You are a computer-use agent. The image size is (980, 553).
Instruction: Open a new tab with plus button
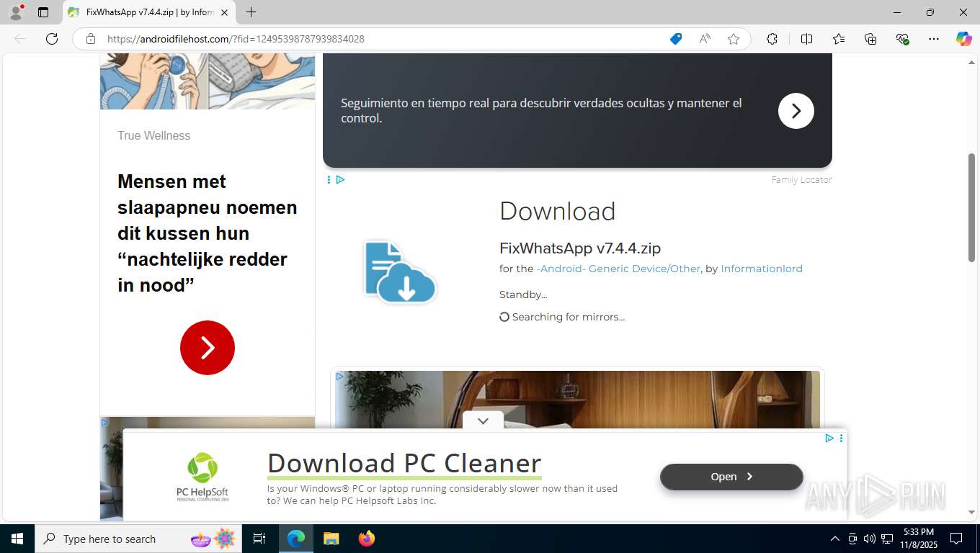pyautogui.click(x=251, y=12)
